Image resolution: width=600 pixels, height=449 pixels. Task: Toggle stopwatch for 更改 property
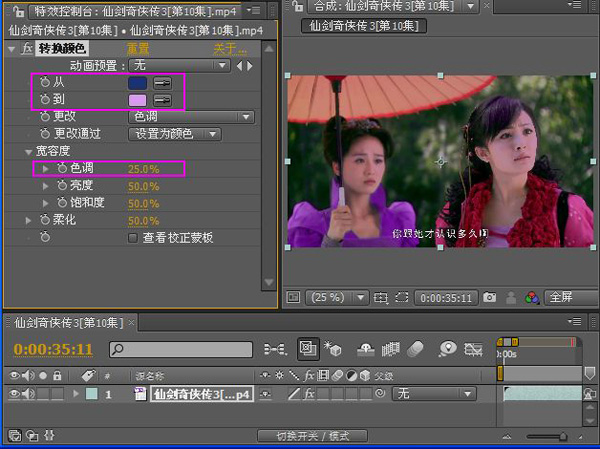pyautogui.click(x=45, y=116)
